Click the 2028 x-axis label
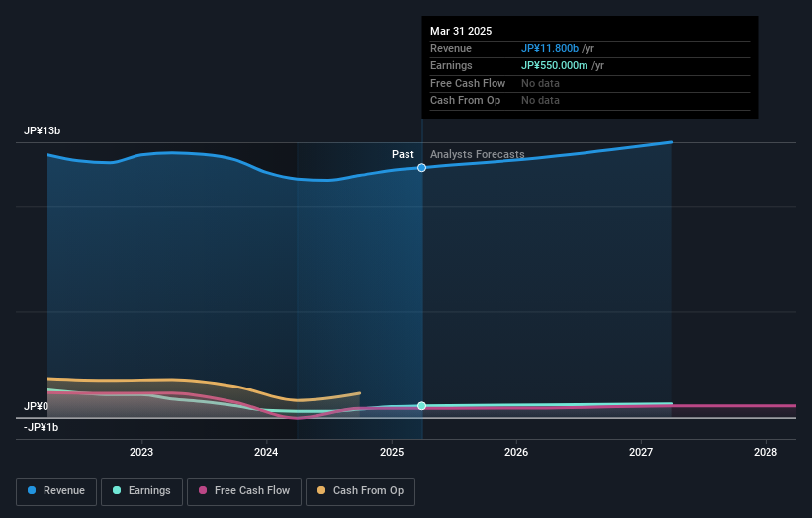This screenshot has width=812, height=518. point(766,452)
